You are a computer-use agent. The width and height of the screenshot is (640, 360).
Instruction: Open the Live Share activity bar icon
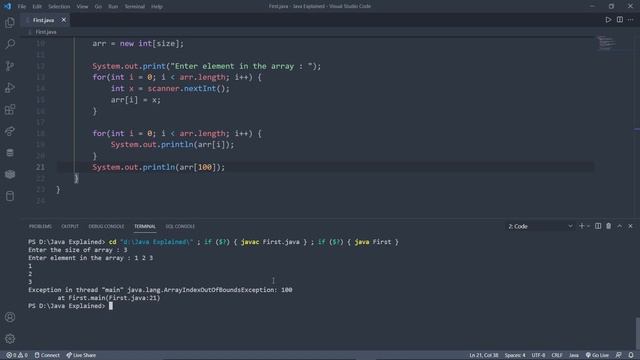click(x=10, y=131)
